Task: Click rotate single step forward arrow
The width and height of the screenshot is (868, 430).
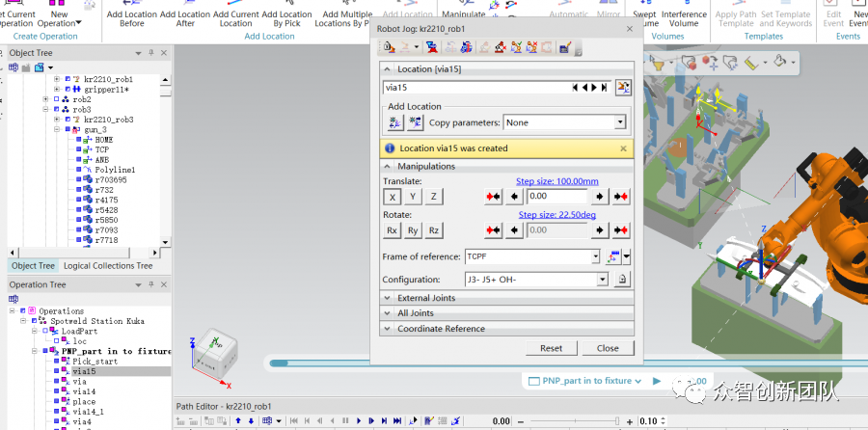Action: point(599,230)
